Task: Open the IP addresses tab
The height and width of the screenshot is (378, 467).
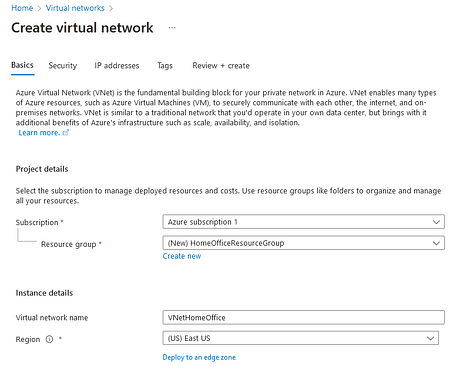Action: coord(117,66)
